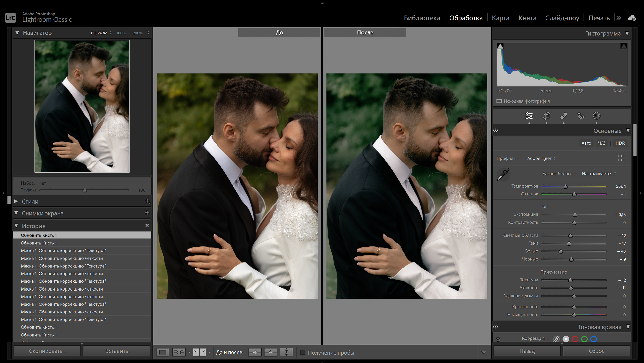The width and height of the screenshot is (644, 363).
Task: Click the cloud sync status icon
Action: 632,18
